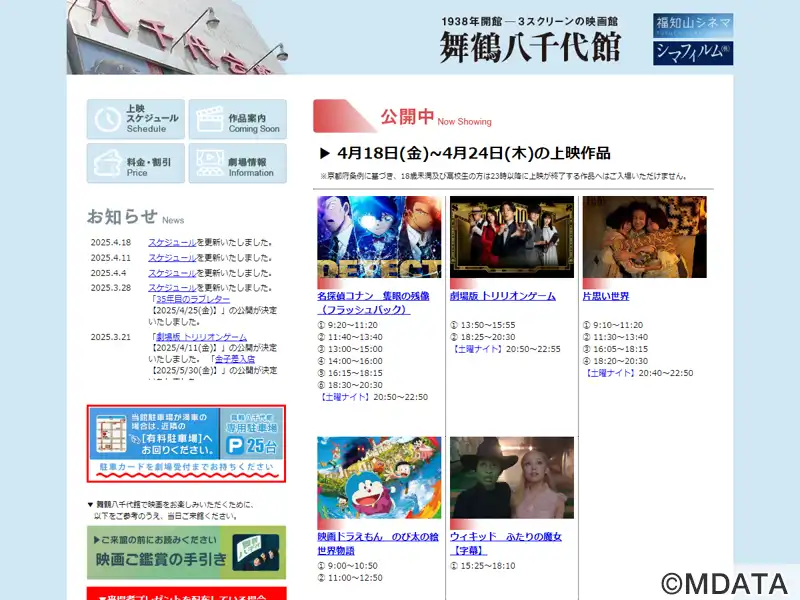Select 片思い世界 showtime 16:05~18:15
Screen dimensions: 800x600
pos(615,349)
